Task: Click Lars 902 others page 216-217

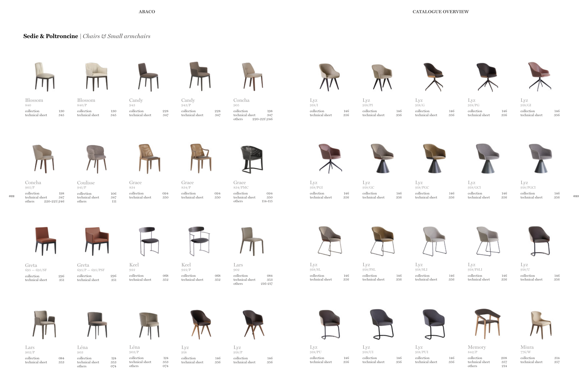Action: tap(266, 284)
